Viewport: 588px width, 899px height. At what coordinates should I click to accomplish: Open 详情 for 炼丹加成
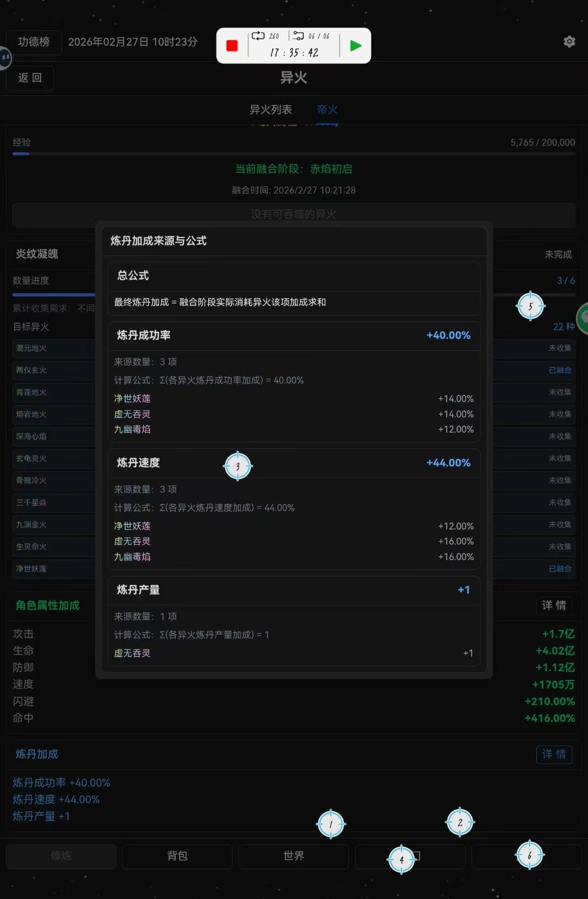pos(554,754)
